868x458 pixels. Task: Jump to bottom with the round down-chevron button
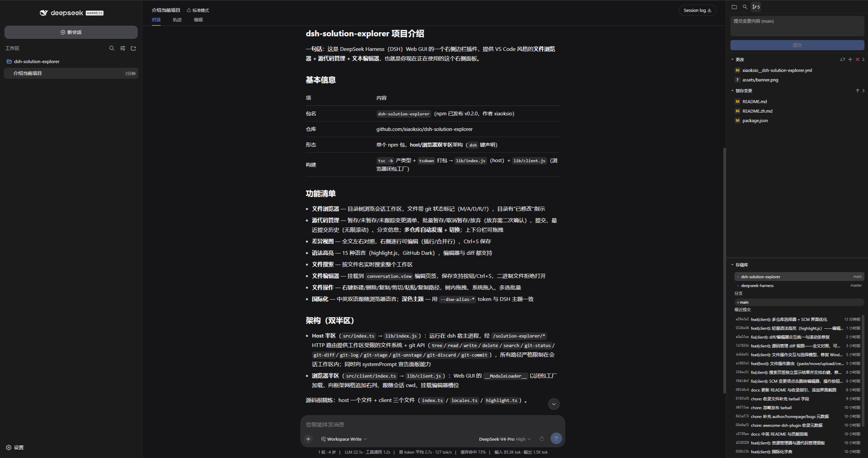point(554,404)
